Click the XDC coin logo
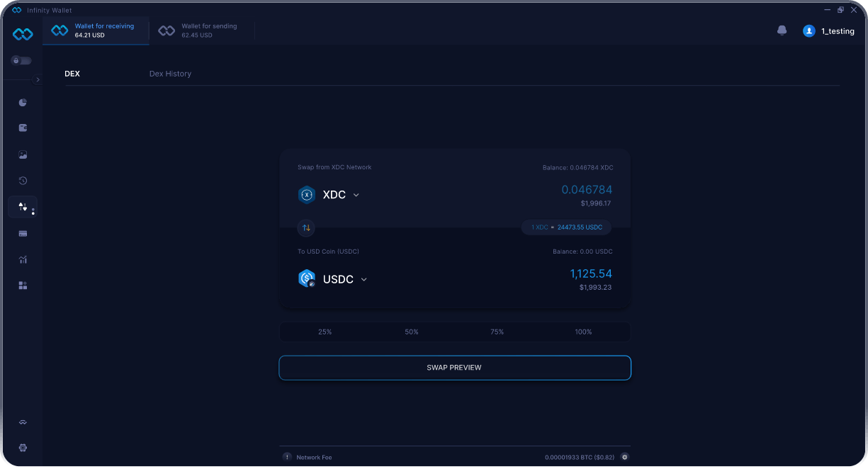Viewport: 868px width, 469px height. pyautogui.click(x=307, y=195)
